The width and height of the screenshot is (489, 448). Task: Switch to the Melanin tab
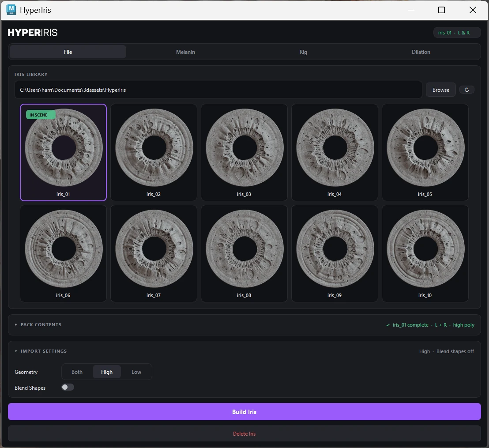coord(185,52)
